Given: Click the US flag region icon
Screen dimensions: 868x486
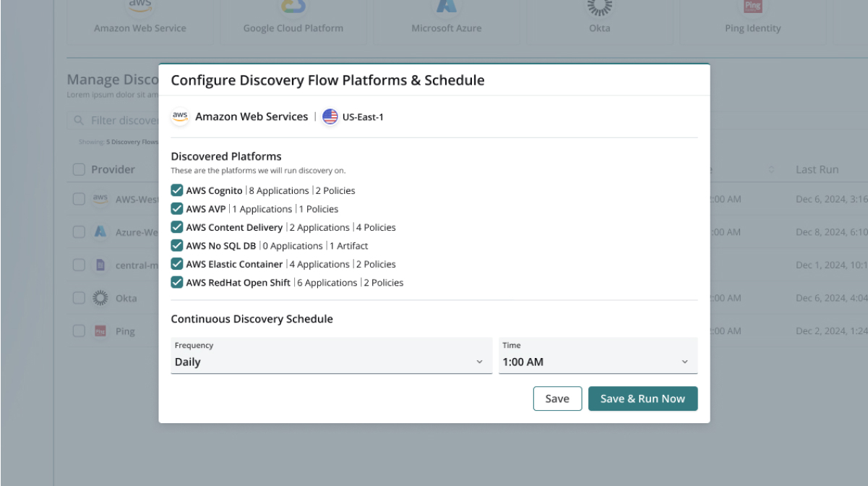Looking at the screenshot, I should [x=330, y=116].
